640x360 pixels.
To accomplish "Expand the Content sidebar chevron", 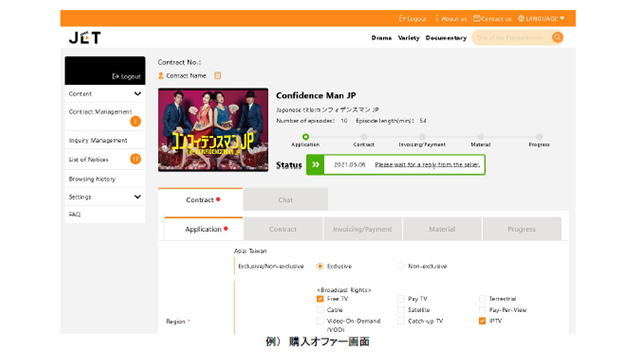I will [138, 93].
